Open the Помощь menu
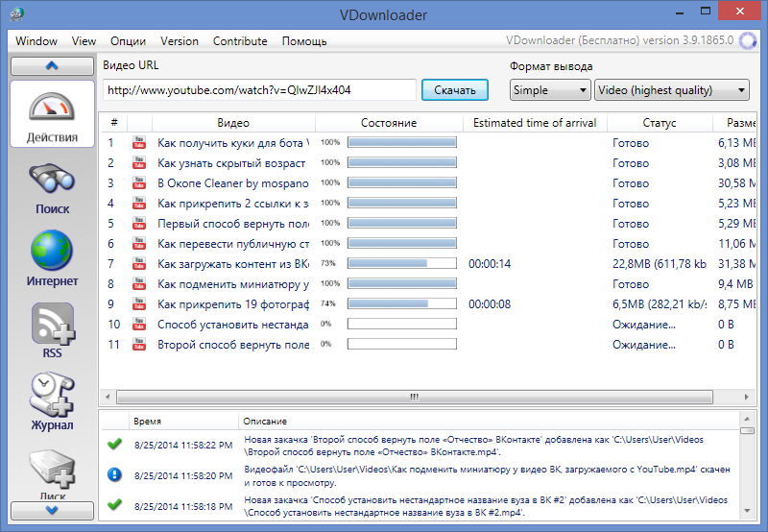The height and width of the screenshot is (532, 768). tap(304, 41)
